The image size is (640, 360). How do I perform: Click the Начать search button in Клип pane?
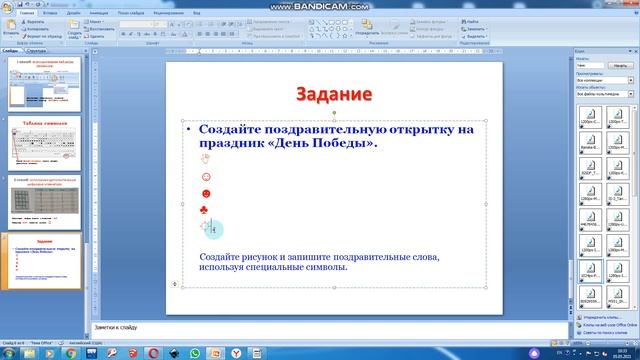click(620, 65)
